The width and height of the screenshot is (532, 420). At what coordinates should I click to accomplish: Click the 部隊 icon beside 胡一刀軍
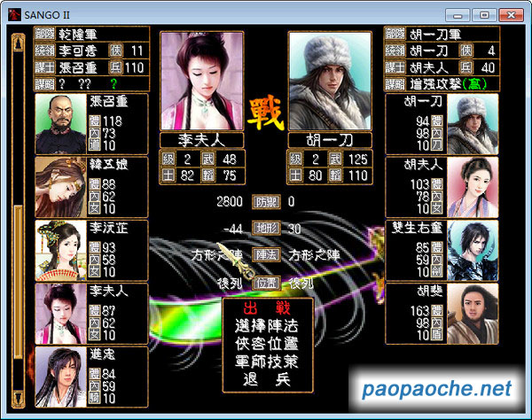(395, 34)
